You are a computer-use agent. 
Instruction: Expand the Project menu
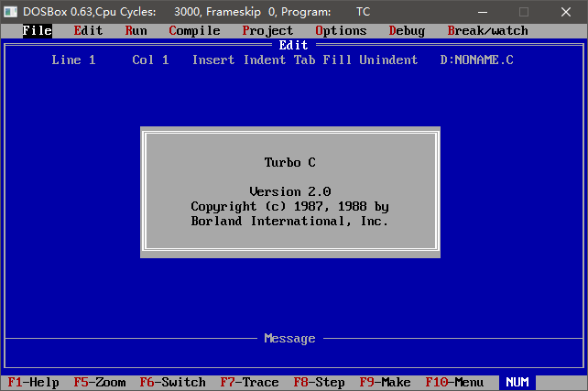(x=267, y=30)
